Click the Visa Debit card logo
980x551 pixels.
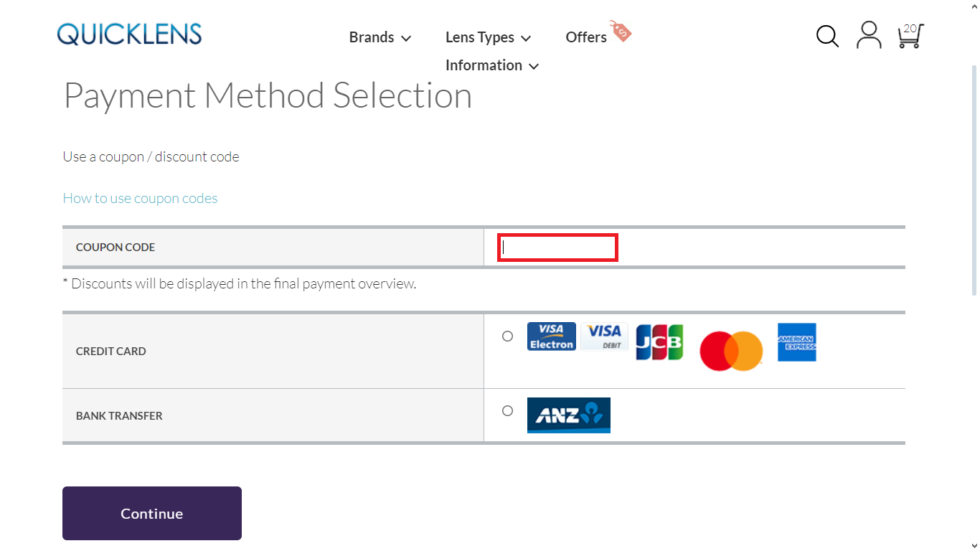pos(604,336)
